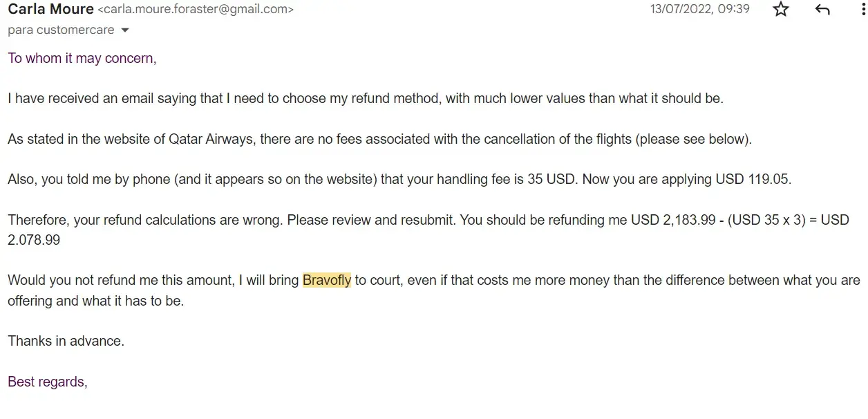
Task: Click sender name Carla Moure
Action: pyautogui.click(x=50, y=10)
